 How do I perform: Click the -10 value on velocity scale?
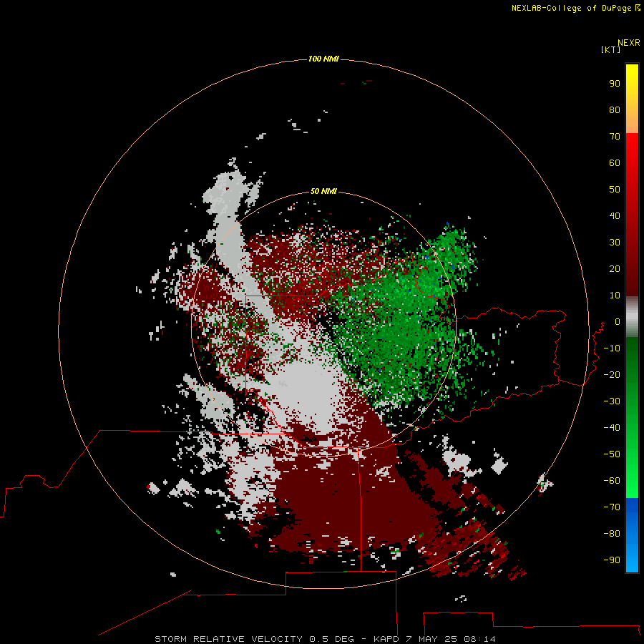pyautogui.click(x=612, y=348)
